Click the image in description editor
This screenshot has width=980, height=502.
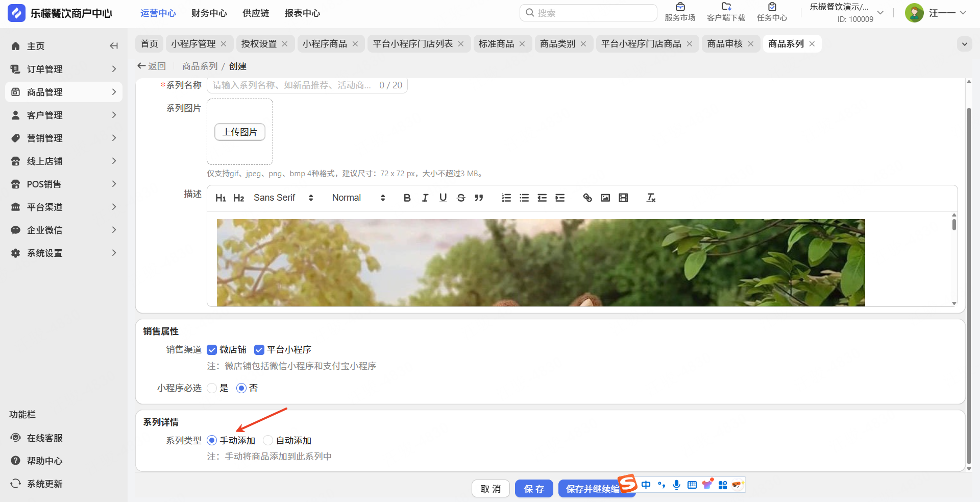(541, 262)
